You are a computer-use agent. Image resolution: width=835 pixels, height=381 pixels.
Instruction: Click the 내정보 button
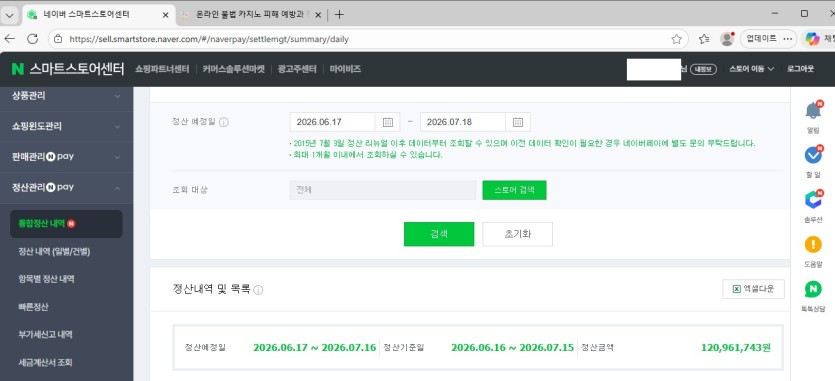[703, 69]
